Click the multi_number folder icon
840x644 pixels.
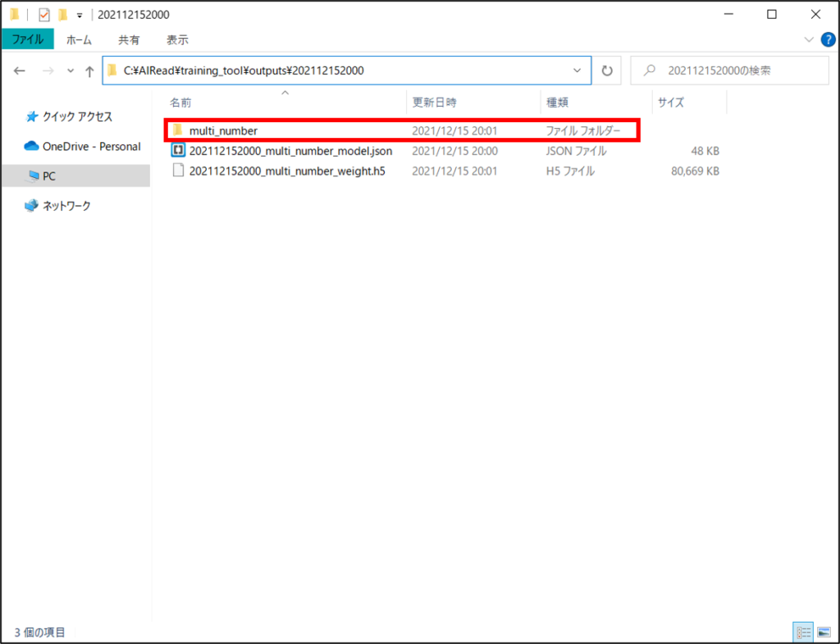pyautogui.click(x=178, y=130)
